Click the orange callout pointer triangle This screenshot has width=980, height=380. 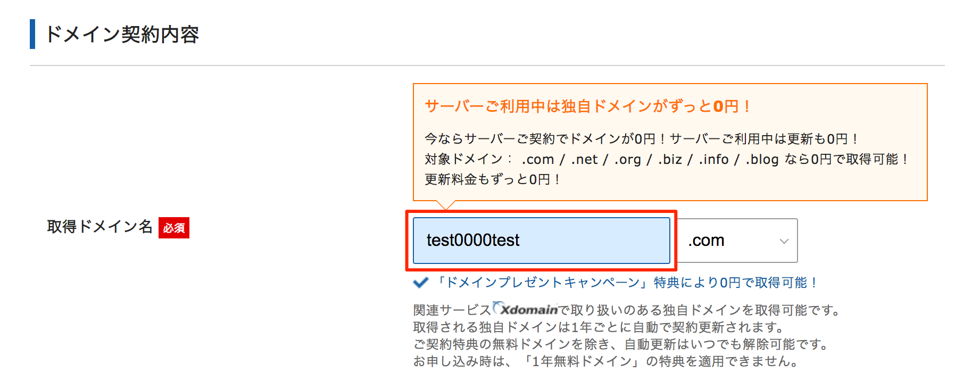(446, 205)
